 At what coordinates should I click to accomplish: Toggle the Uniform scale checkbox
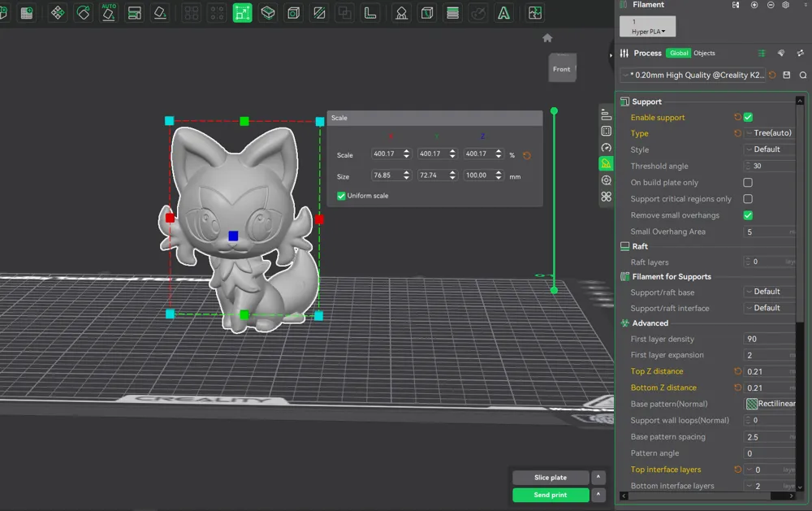(341, 196)
